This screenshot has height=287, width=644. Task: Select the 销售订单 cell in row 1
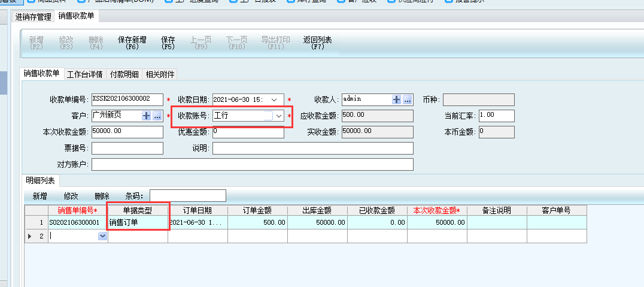138,222
